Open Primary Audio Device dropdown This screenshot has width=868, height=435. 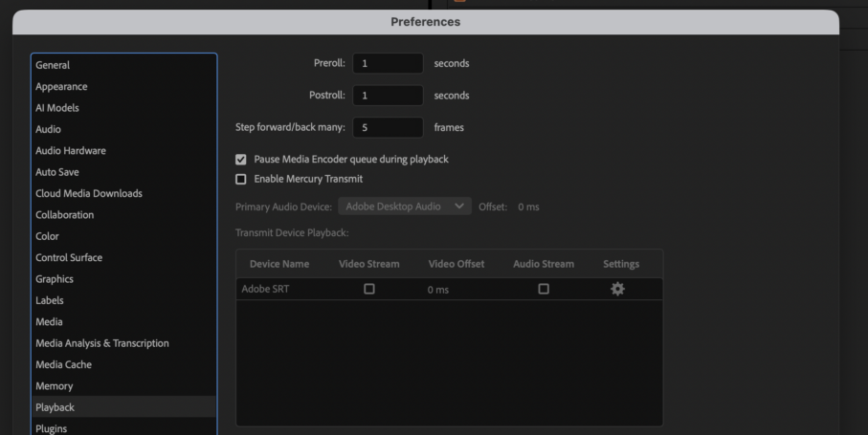point(405,207)
